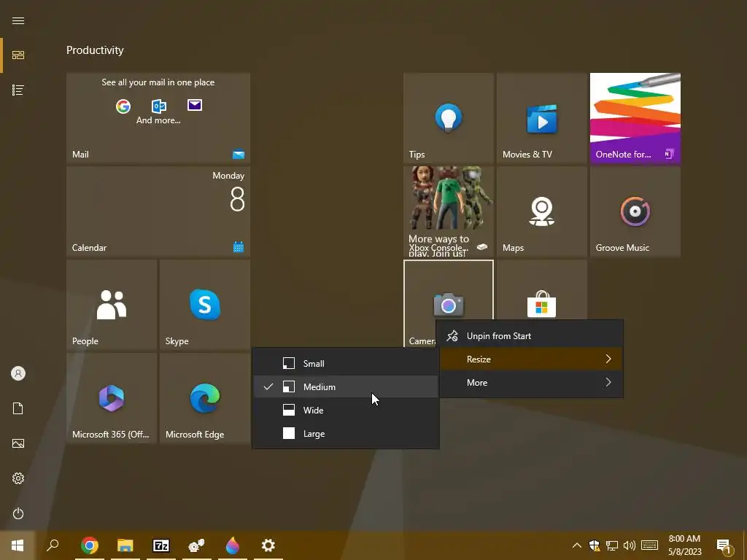Open the Calendar tile
Viewport: 747px width, 560px height.
coord(158,211)
